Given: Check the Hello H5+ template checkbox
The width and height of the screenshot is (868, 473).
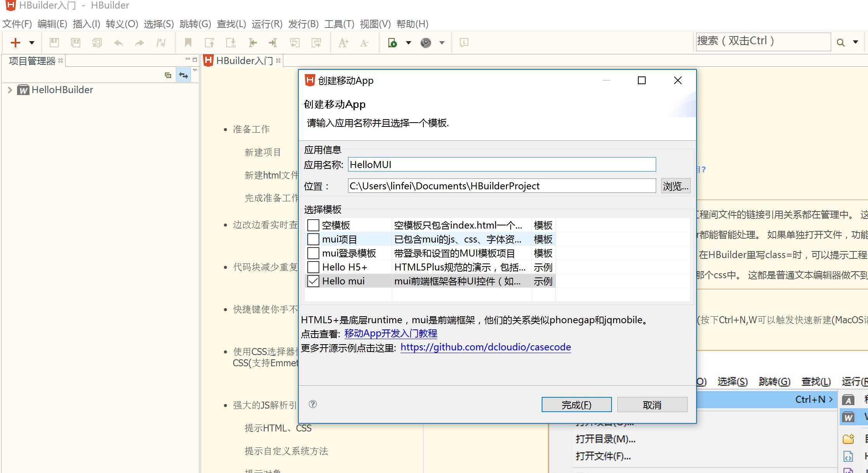Looking at the screenshot, I should [x=313, y=267].
